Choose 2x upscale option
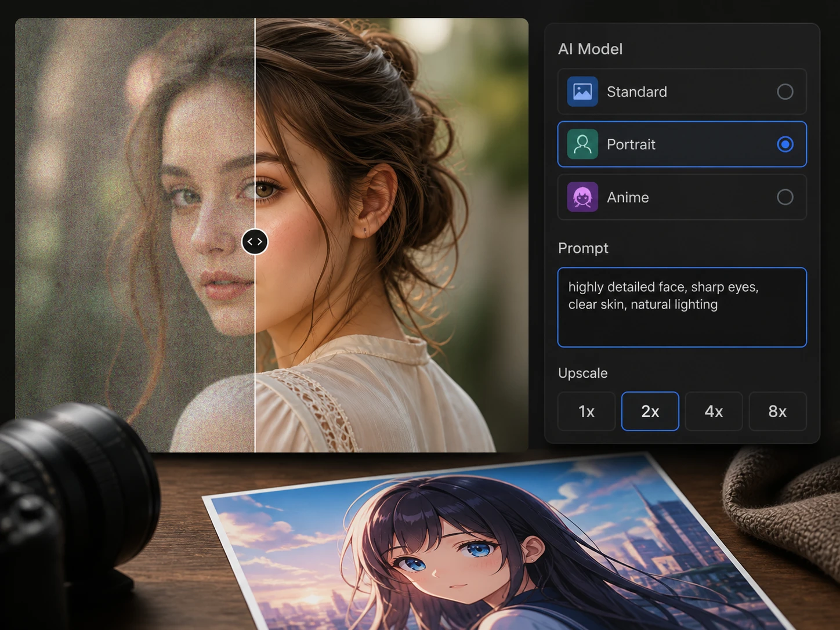The image size is (840, 630). click(650, 411)
